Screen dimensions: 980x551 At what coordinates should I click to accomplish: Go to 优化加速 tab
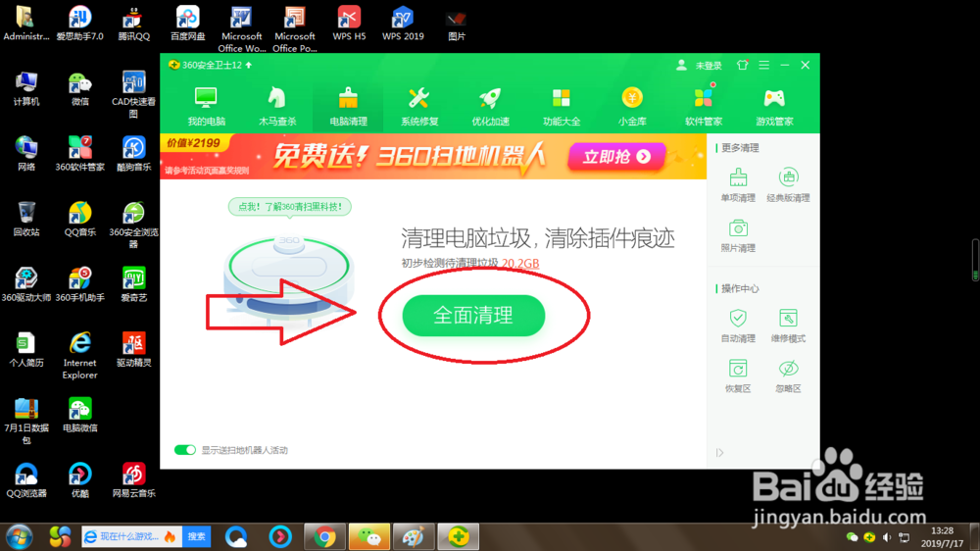coord(490,106)
